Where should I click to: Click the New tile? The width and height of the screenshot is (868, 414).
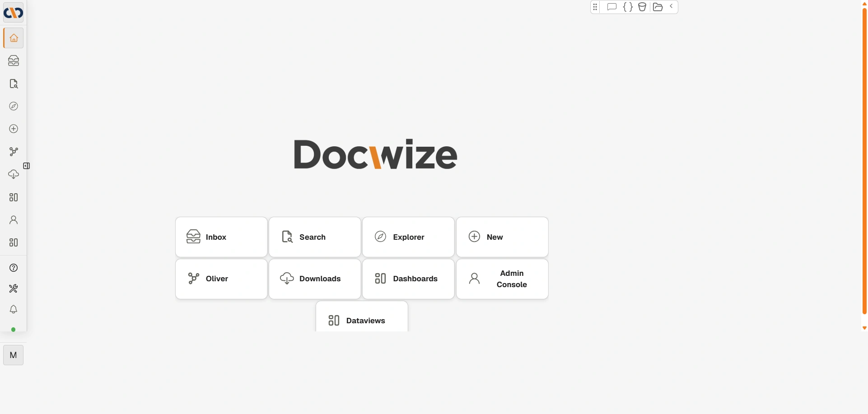[502, 237]
